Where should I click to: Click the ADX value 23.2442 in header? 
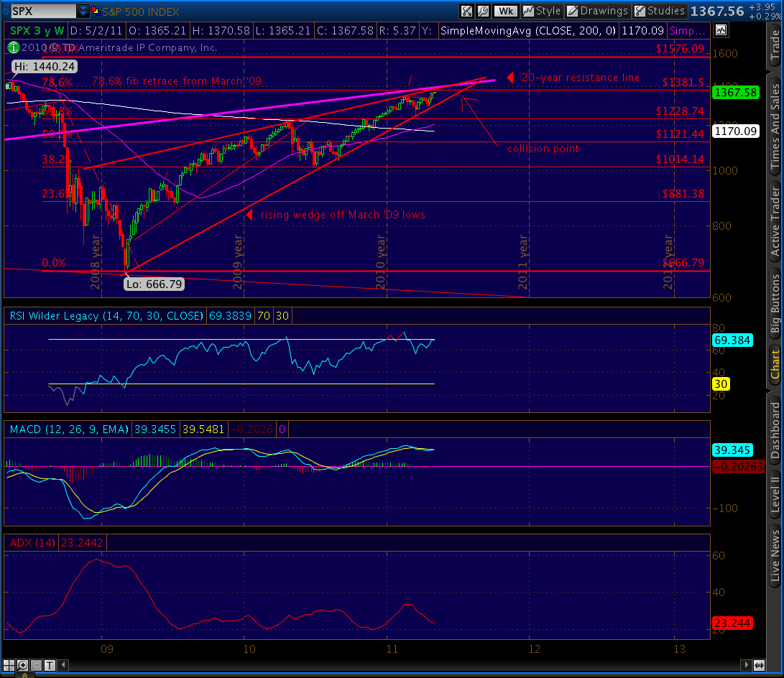click(x=82, y=542)
